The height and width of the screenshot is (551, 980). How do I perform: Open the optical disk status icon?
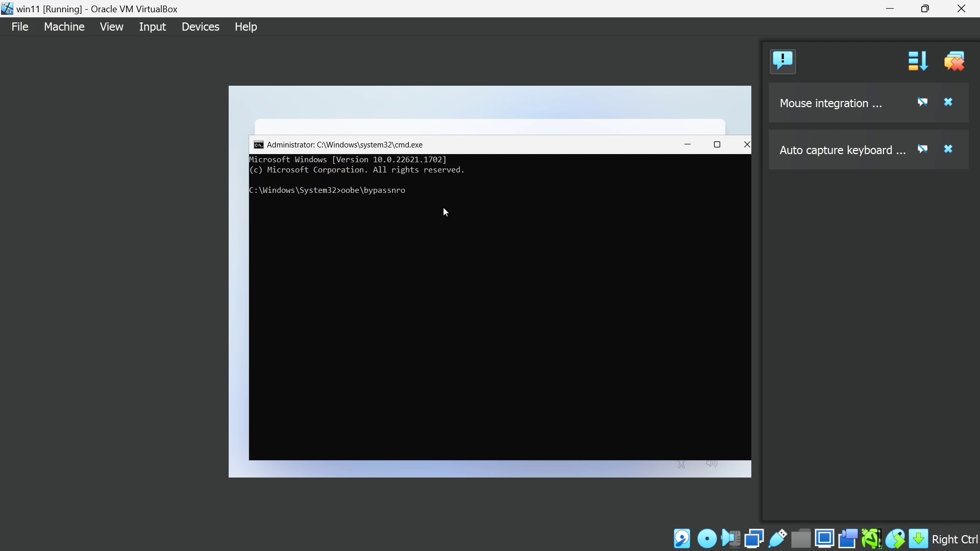pos(707,539)
